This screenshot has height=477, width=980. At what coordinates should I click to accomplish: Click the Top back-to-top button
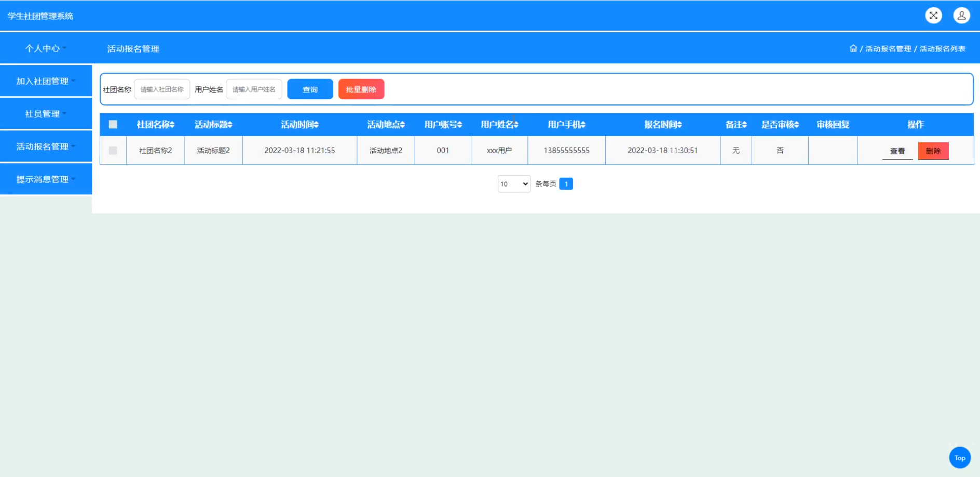[960, 458]
